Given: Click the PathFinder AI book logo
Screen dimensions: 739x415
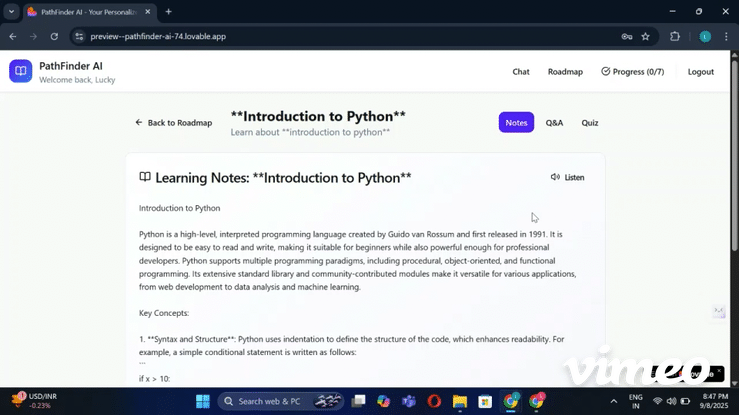Looking at the screenshot, I should coord(20,71).
